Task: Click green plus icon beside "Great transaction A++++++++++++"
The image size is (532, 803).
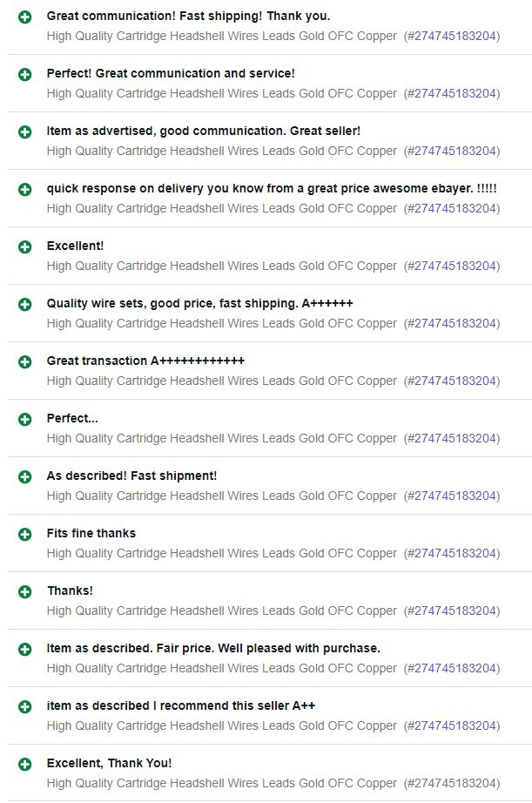Action: (25, 361)
